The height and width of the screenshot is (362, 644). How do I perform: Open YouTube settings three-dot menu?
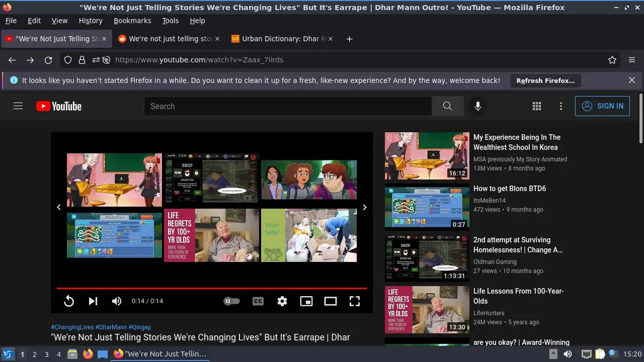point(561,106)
